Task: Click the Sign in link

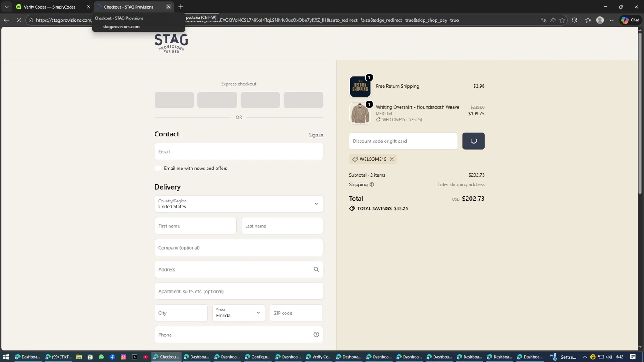Action: 316,135
